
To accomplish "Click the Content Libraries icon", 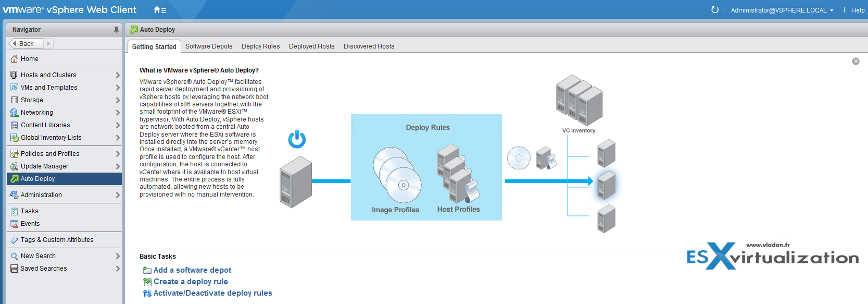I will pyautogui.click(x=15, y=125).
